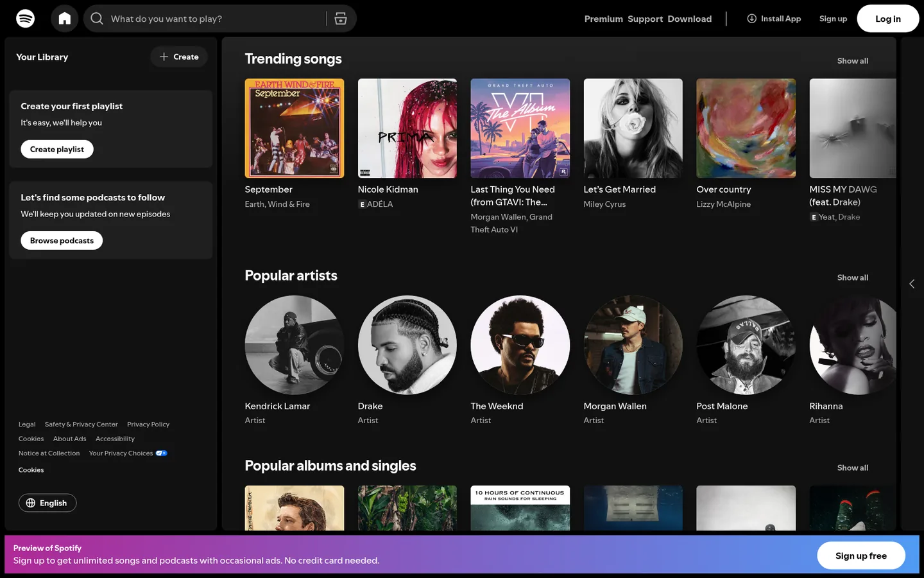Show all Popular artists
Screen dimensions: 924x578
[852, 277]
